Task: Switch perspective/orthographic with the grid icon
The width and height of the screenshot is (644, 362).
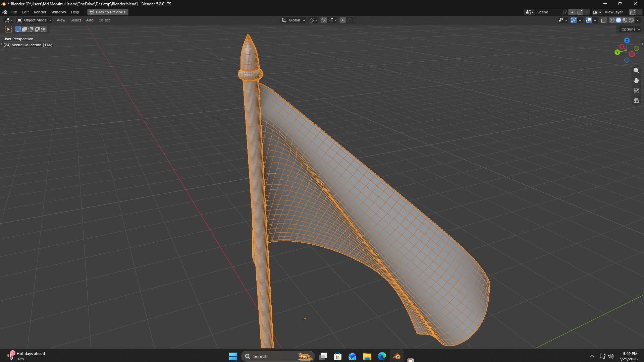Action: [636, 101]
